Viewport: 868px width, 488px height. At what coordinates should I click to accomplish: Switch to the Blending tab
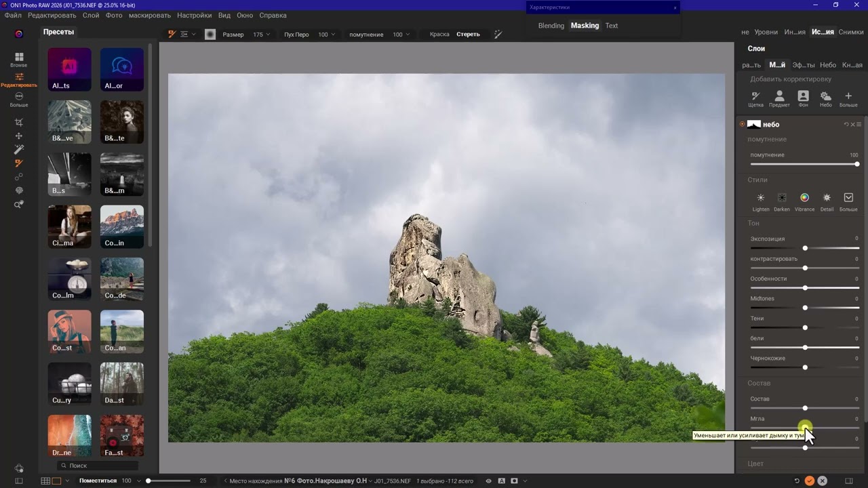tap(551, 26)
